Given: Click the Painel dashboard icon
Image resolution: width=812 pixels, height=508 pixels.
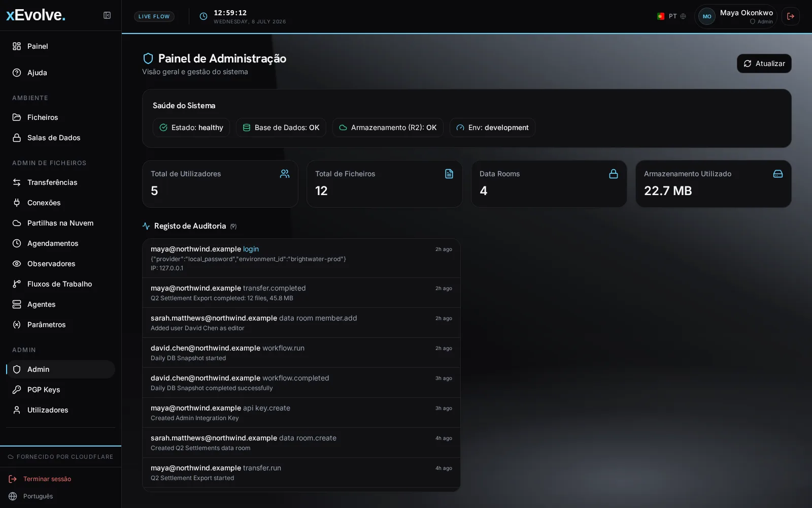Looking at the screenshot, I should click(17, 46).
